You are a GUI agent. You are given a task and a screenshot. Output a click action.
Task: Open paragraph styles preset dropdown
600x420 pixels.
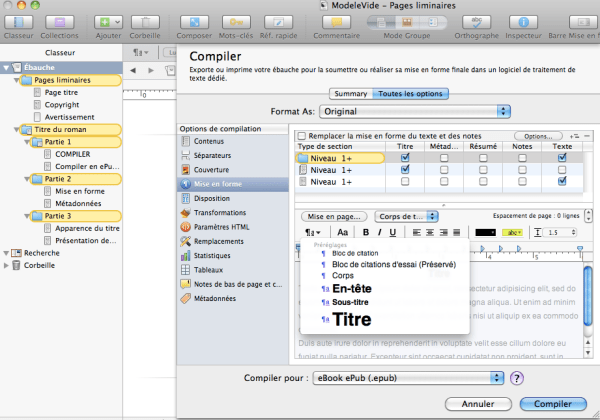click(313, 232)
